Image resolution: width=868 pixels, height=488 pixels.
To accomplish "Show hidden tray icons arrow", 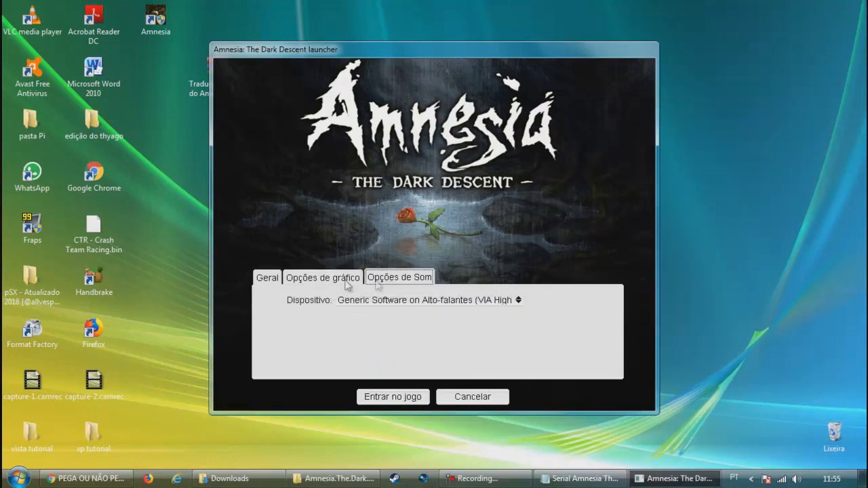I will (751, 479).
